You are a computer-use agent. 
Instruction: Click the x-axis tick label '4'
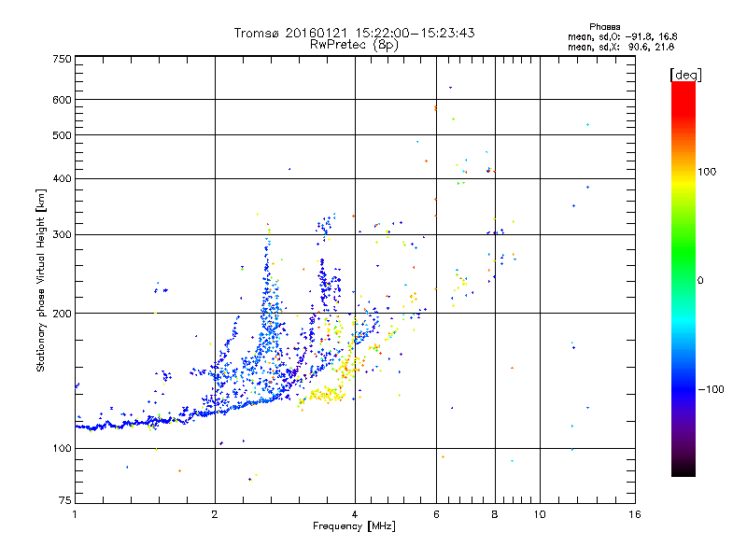coord(355,514)
